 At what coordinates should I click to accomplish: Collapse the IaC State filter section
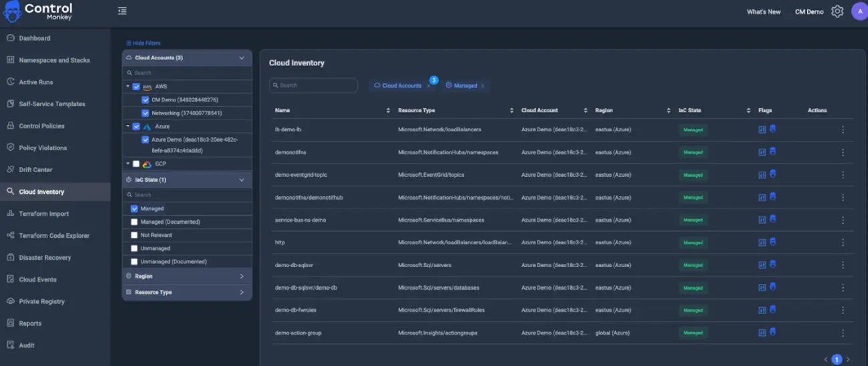pos(242,180)
